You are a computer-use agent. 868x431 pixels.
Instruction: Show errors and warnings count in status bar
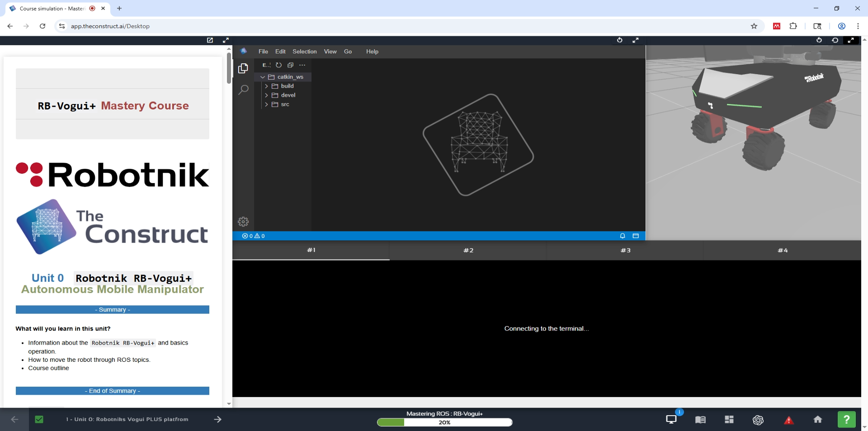tap(254, 236)
